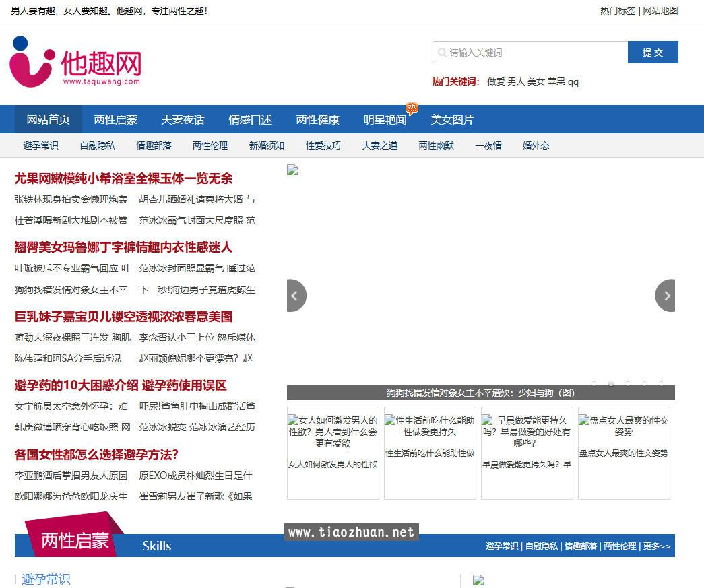Select 夫妻之道 in the sub-navigation menu
This screenshot has height=588, width=704.
coord(379,145)
